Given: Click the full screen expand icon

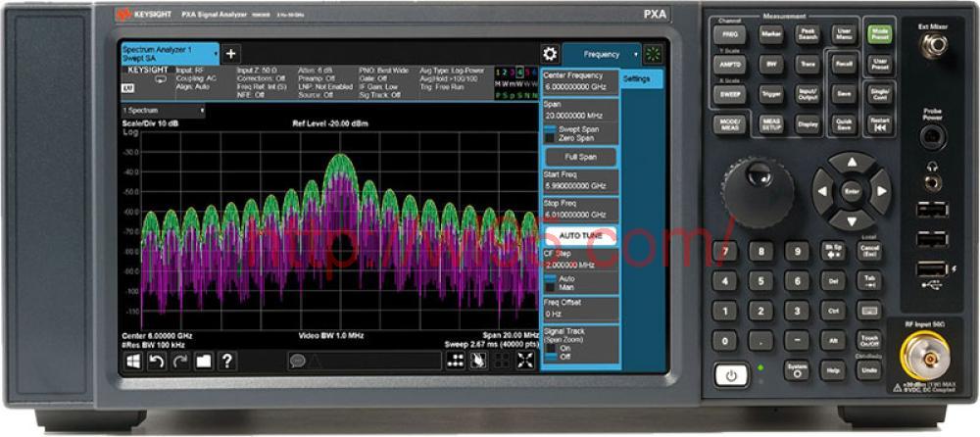Looking at the screenshot, I should pos(525,361).
